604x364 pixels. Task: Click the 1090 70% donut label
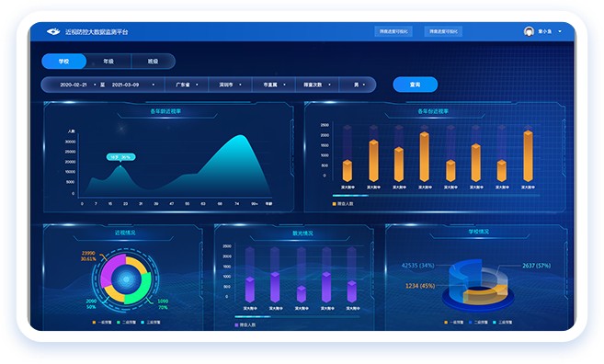pos(163,304)
